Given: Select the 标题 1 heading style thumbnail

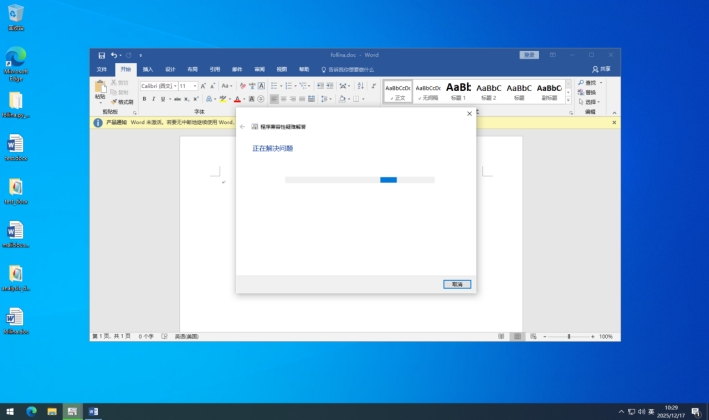Looking at the screenshot, I should 458,91.
